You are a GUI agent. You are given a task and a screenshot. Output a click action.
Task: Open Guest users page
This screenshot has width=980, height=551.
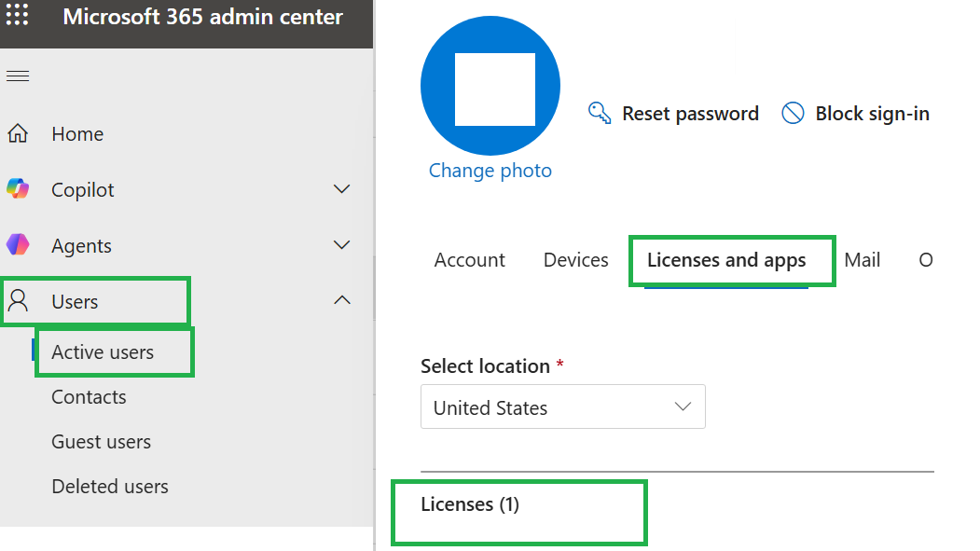click(x=102, y=442)
